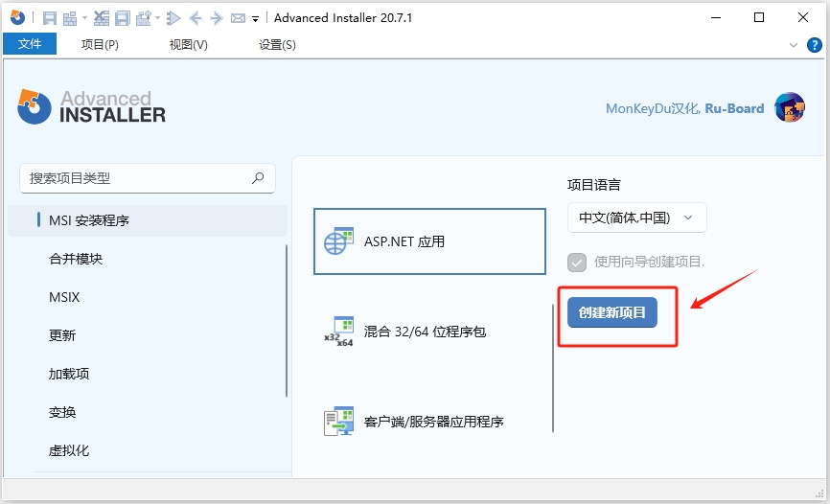This screenshot has width=830, height=504.
Task: Open the Build icon's dropdown arrow
Action: pyautogui.click(x=84, y=18)
